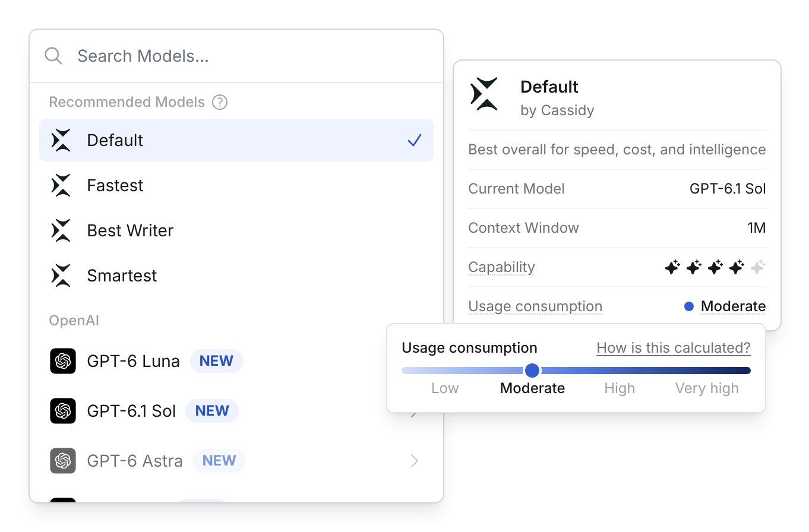Click the NEW badge next to GPT-6 Luna
Screen dimensions: 809x532
tap(216, 361)
